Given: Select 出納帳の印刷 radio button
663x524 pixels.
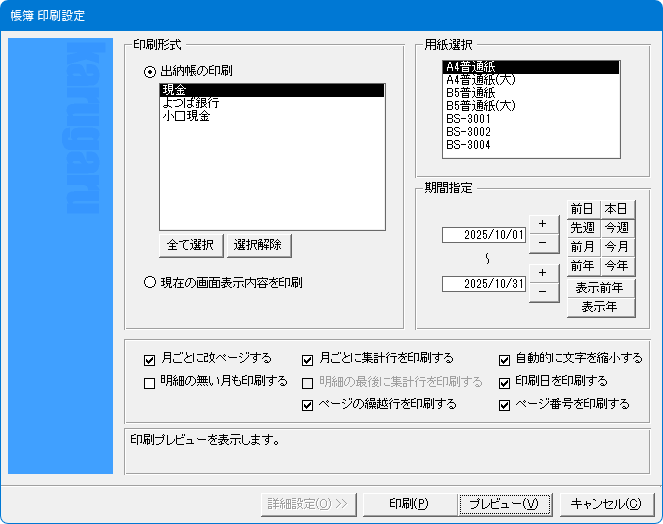Looking at the screenshot, I should click(151, 71).
